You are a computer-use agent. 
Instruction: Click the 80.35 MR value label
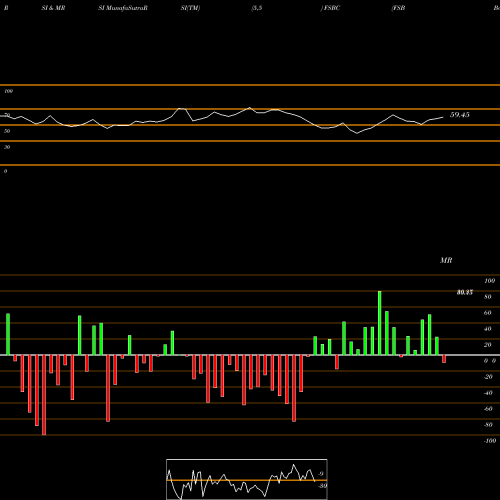pyautogui.click(x=465, y=292)
